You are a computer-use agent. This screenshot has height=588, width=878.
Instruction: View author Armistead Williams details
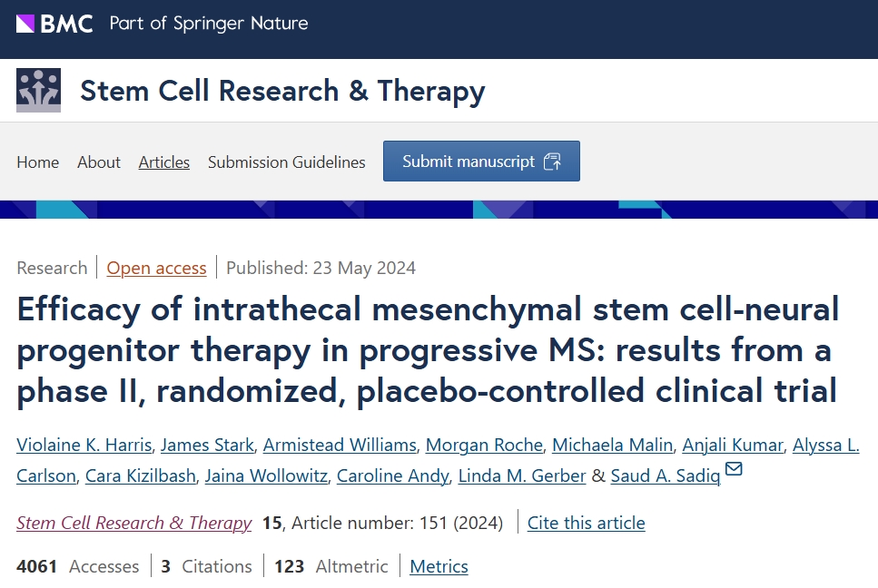[340, 446]
